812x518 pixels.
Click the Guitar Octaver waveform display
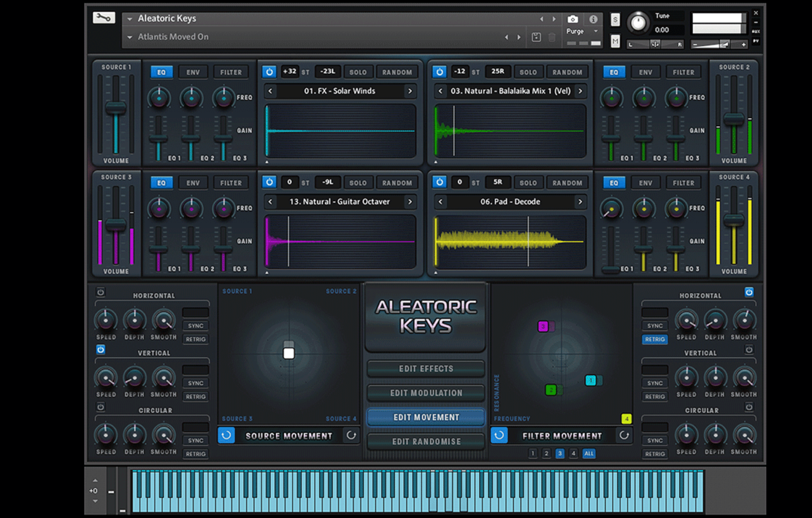[340, 241]
